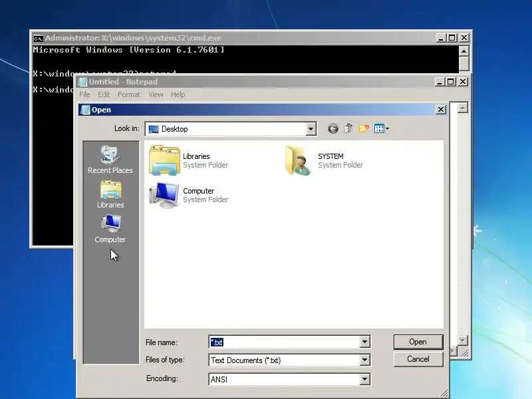Click the File name input field
532x399 pixels.
(285, 342)
